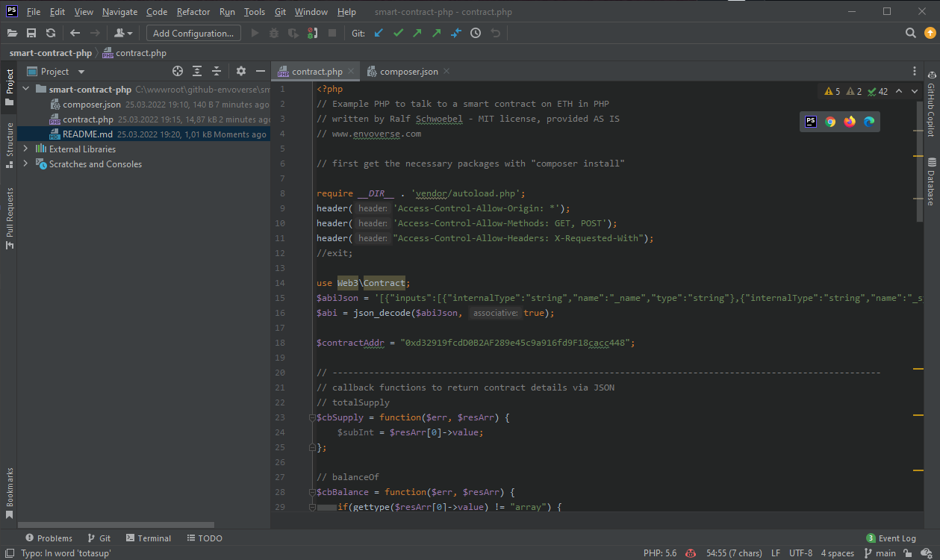
Task: Open the file in Firefox browser
Action: [850, 121]
